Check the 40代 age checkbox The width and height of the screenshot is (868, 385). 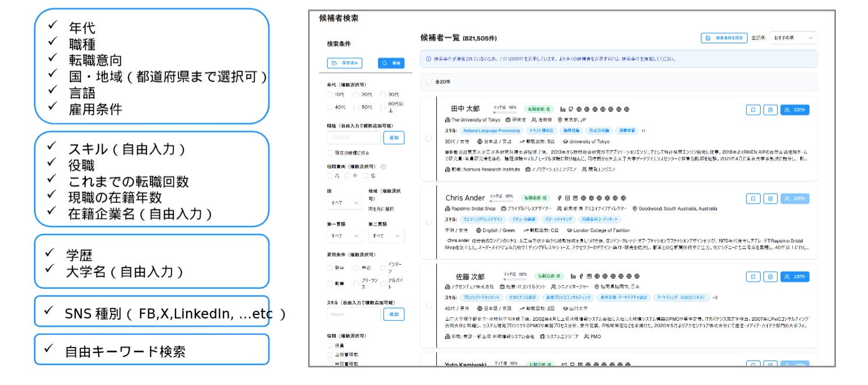point(330,107)
